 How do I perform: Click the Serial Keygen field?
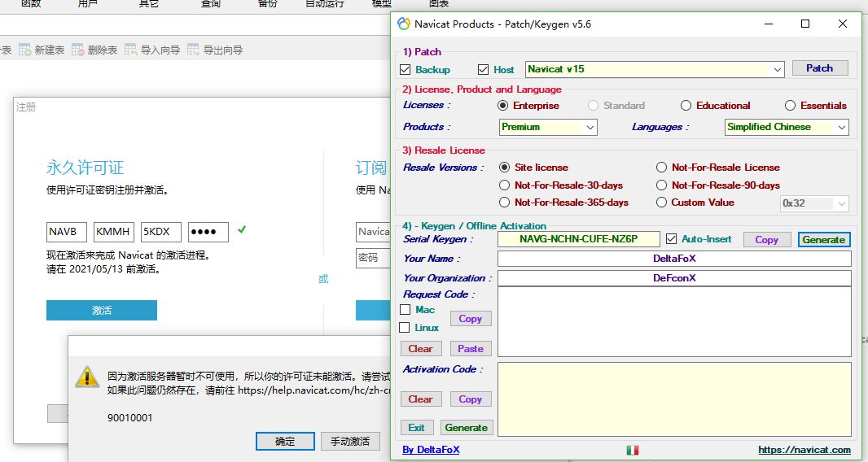tap(579, 239)
